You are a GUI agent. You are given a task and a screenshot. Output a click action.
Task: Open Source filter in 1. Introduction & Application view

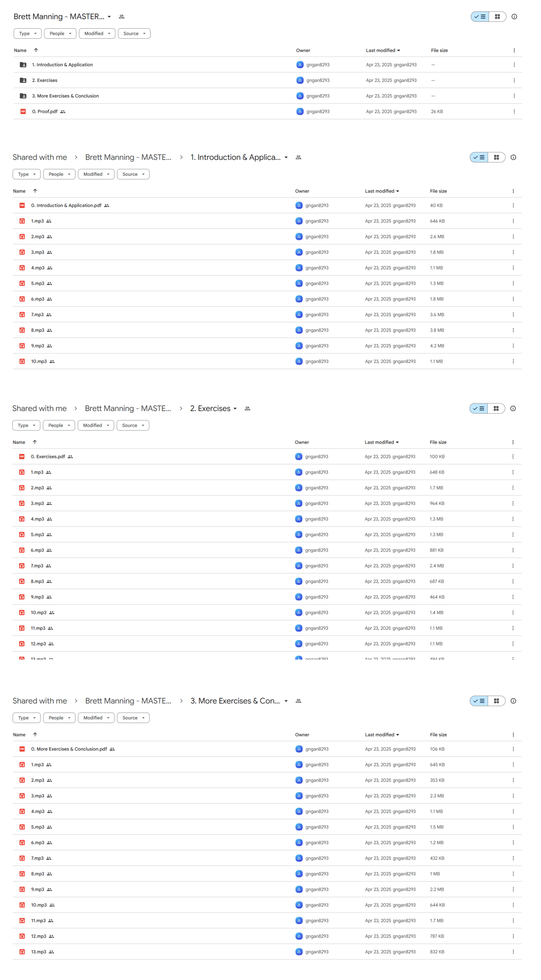133,174
